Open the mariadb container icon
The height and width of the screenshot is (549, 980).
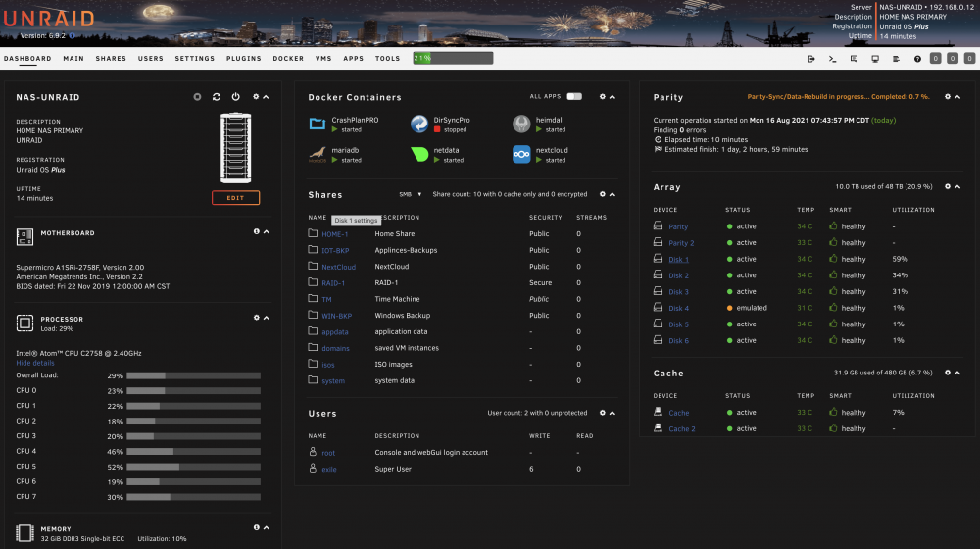coord(318,155)
